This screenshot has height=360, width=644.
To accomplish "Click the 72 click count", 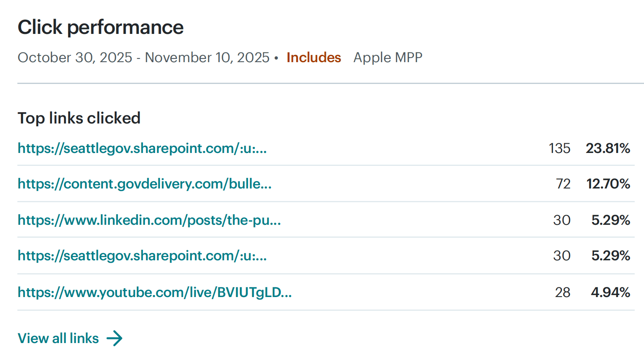I will (x=563, y=184).
